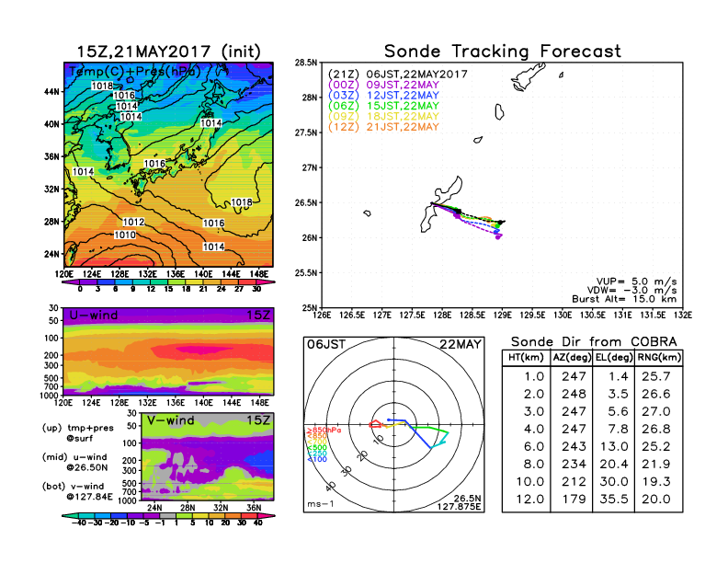Click the black track end marker near 129E
The width and height of the screenshot is (728, 563).
(x=499, y=223)
